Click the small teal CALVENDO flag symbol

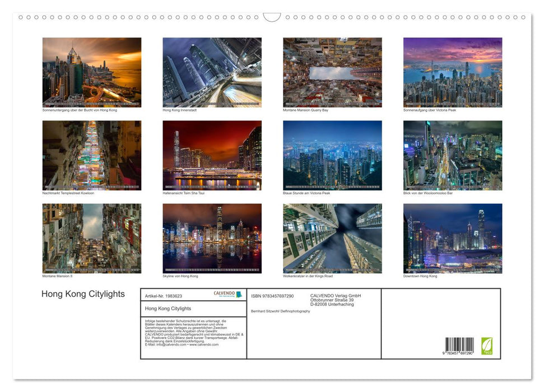239,294
